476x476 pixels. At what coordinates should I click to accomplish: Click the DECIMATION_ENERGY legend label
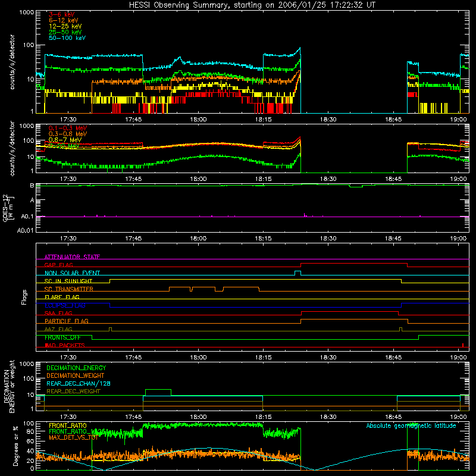76,368
